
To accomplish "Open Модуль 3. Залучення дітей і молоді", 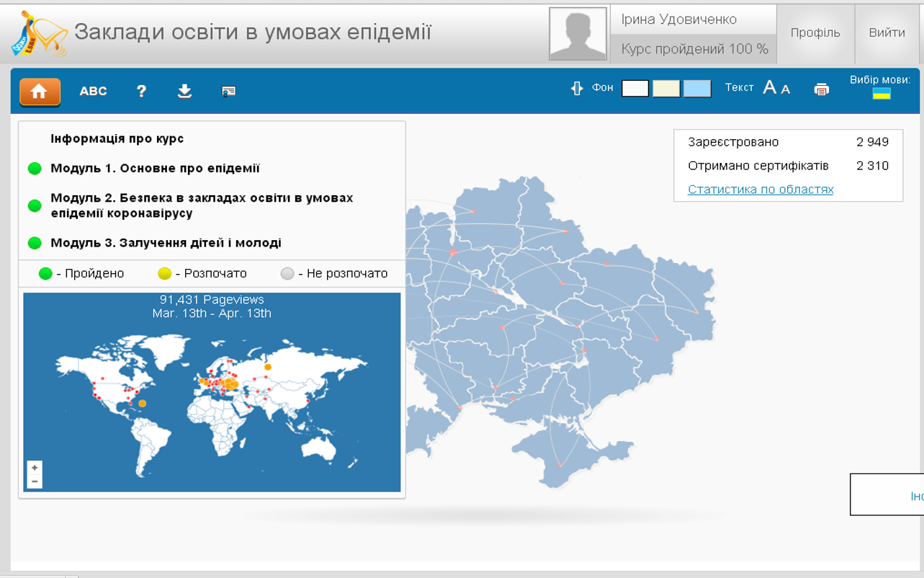I will click(166, 243).
